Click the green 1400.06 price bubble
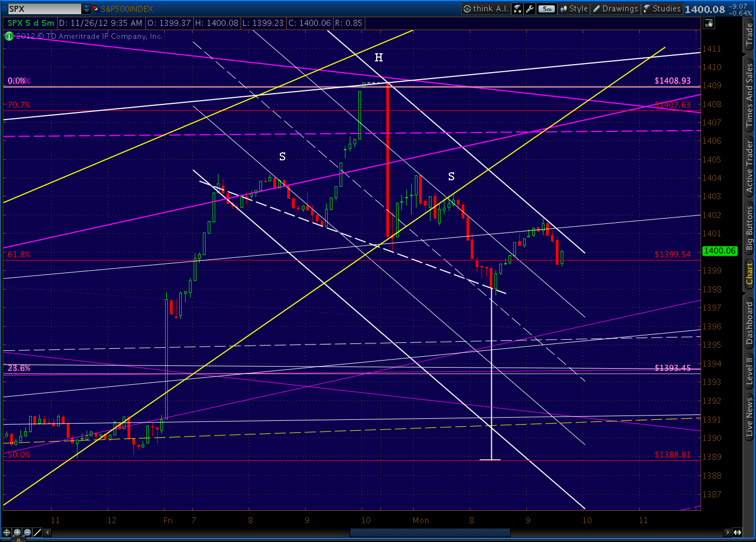The width and height of the screenshot is (756, 542). pyautogui.click(x=719, y=251)
